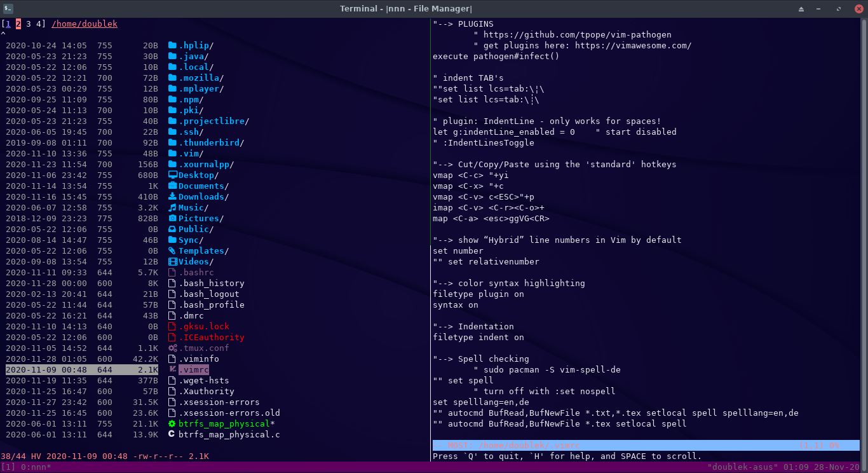Click the /home/doublek path link
This screenshot has width=868, height=473.
point(85,24)
